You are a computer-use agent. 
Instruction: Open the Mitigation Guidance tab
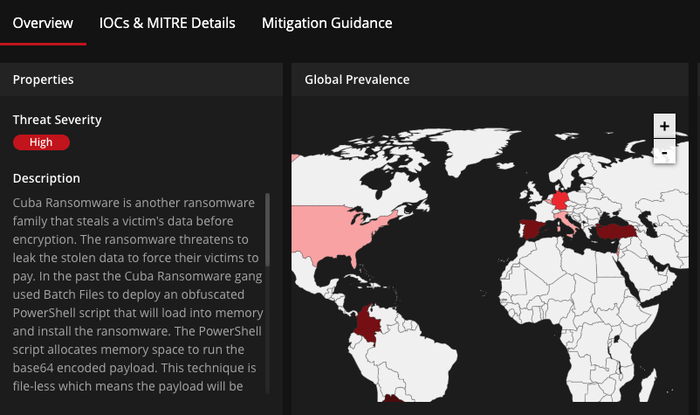point(327,23)
